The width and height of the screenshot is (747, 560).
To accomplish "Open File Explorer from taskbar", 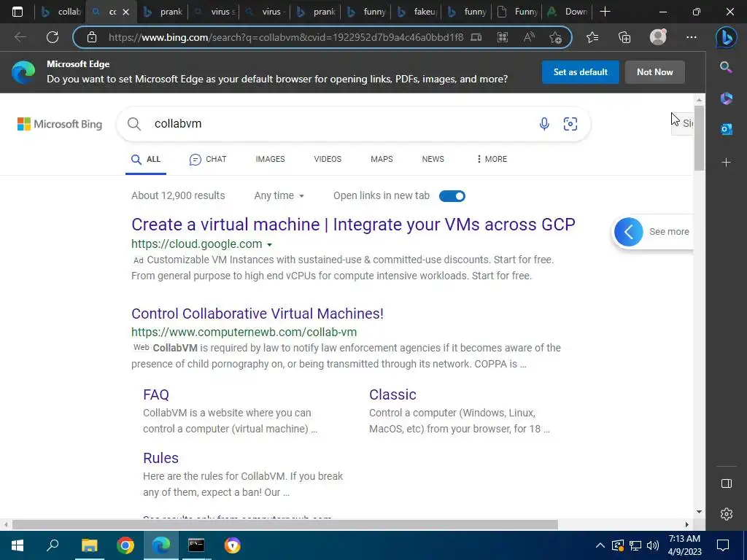I will coord(89,545).
